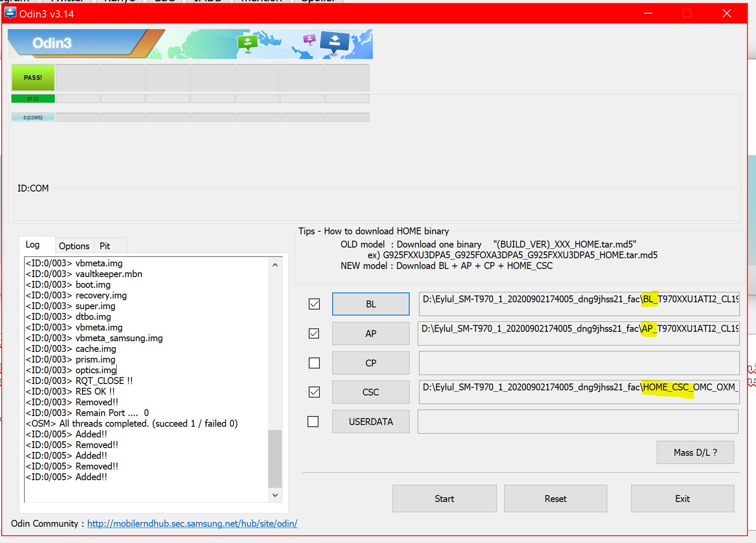Click the purple download bubble icon in banner
Screen dimensions: 756x543
(x=309, y=40)
